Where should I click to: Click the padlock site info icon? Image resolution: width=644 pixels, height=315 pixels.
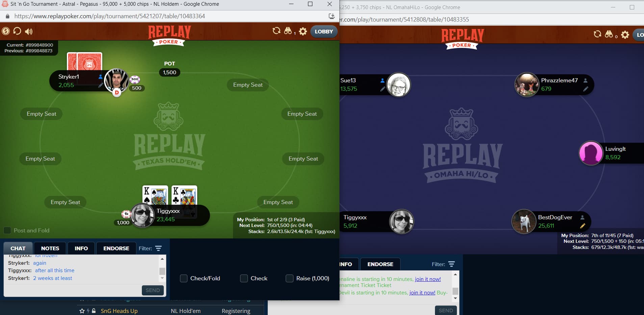point(7,16)
